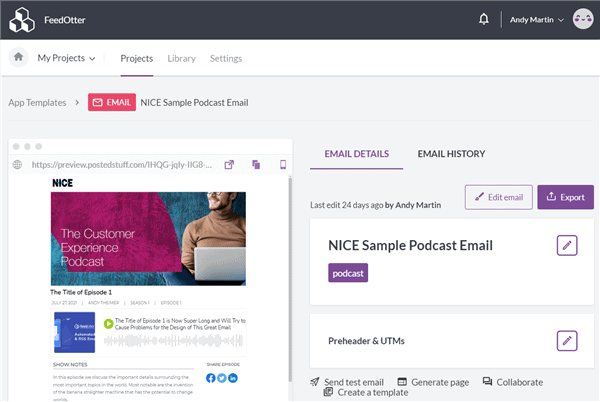Open the Settings tab

coord(226,59)
